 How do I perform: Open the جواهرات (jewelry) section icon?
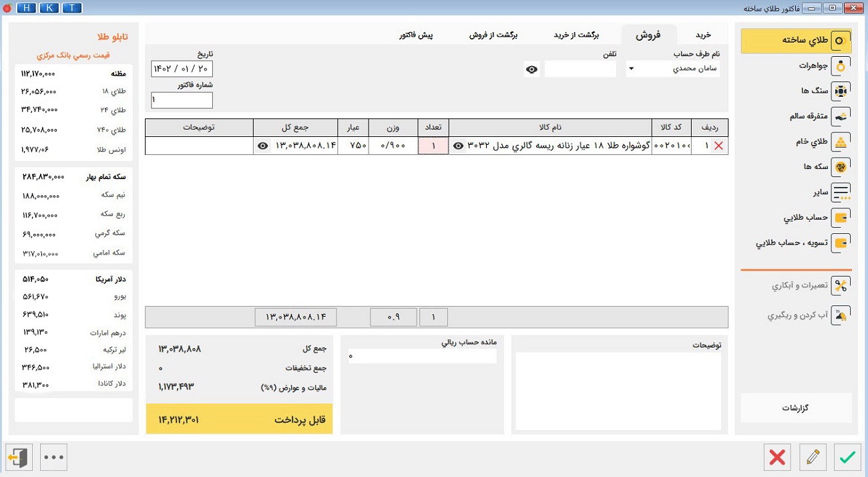[x=841, y=65]
